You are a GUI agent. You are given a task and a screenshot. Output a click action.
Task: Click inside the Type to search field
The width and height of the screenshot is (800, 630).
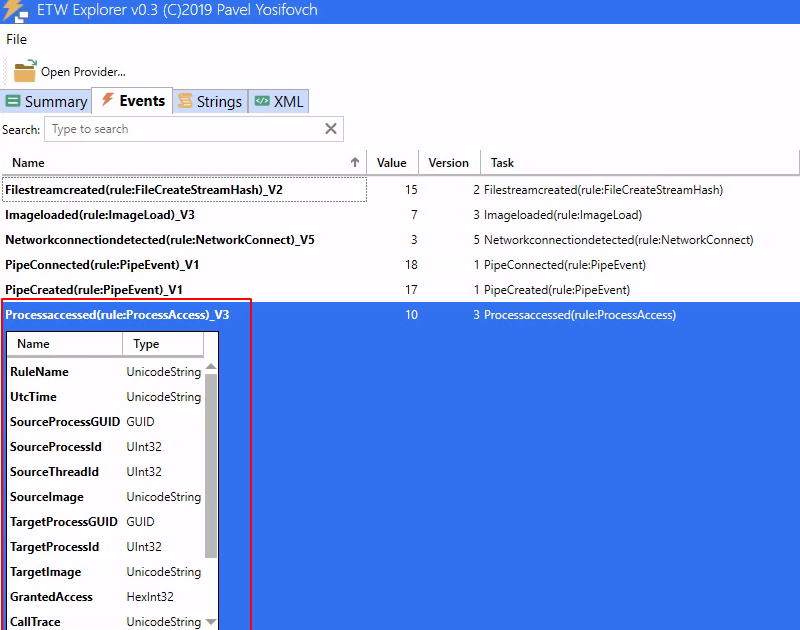point(180,128)
